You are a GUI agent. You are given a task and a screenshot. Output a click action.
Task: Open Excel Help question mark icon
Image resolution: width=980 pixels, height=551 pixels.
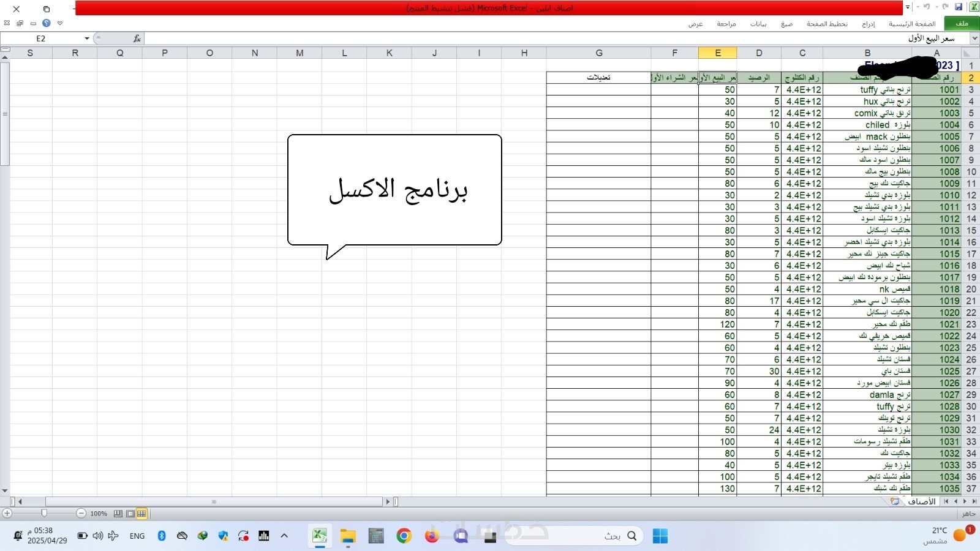click(x=46, y=23)
